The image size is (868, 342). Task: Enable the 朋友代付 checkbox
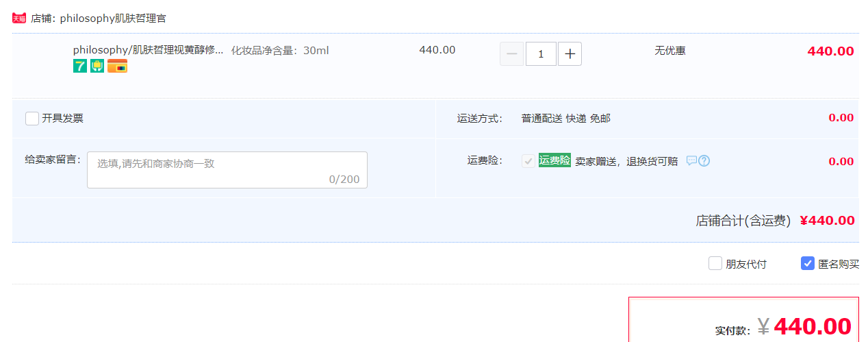point(715,263)
